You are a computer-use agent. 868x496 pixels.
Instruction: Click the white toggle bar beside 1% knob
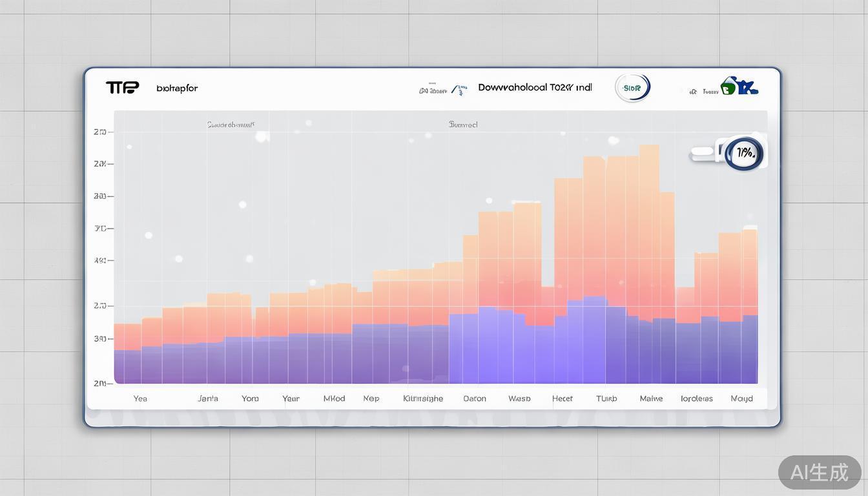coord(704,154)
